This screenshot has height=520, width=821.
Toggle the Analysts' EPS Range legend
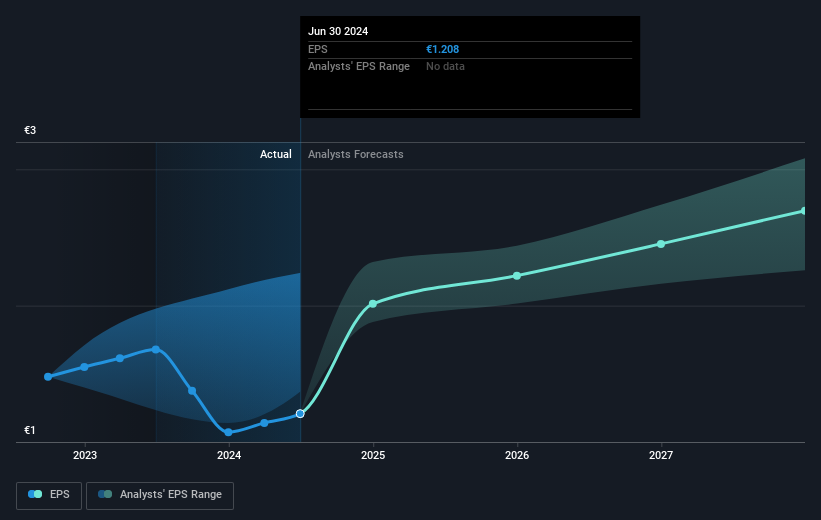point(160,495)
